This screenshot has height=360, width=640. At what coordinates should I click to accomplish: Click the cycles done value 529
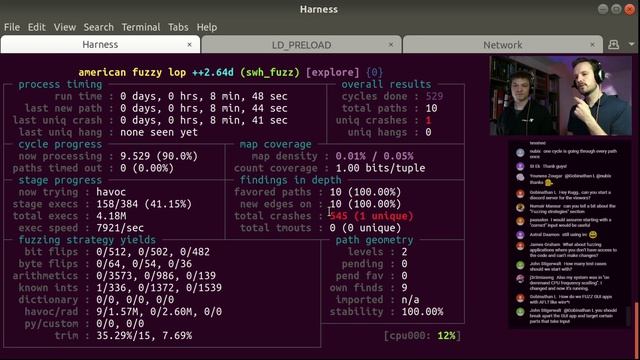[x=434, y=96]
